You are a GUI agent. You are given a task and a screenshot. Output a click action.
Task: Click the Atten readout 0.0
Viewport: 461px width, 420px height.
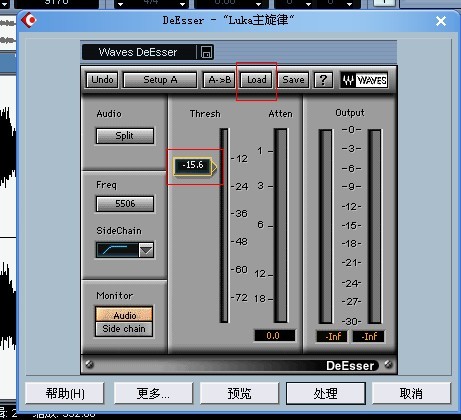click(274, 336)
